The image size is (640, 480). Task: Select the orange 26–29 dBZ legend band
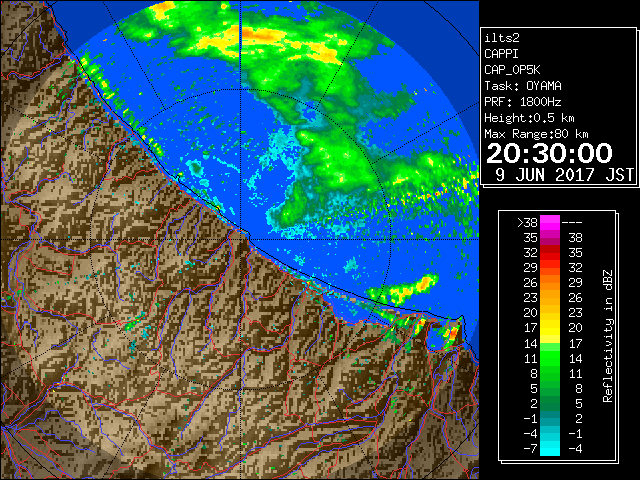pyautogui.click(x=550, y=283)
